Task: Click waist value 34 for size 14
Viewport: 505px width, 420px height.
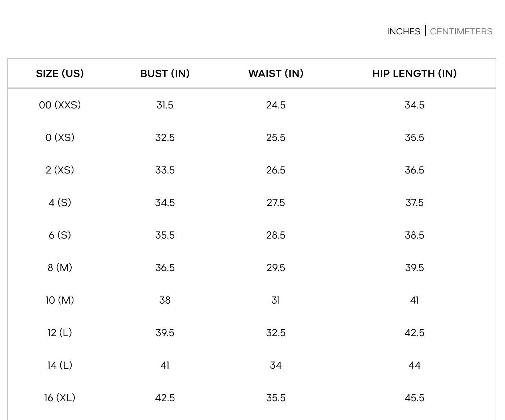Action: tap(276, 365)
